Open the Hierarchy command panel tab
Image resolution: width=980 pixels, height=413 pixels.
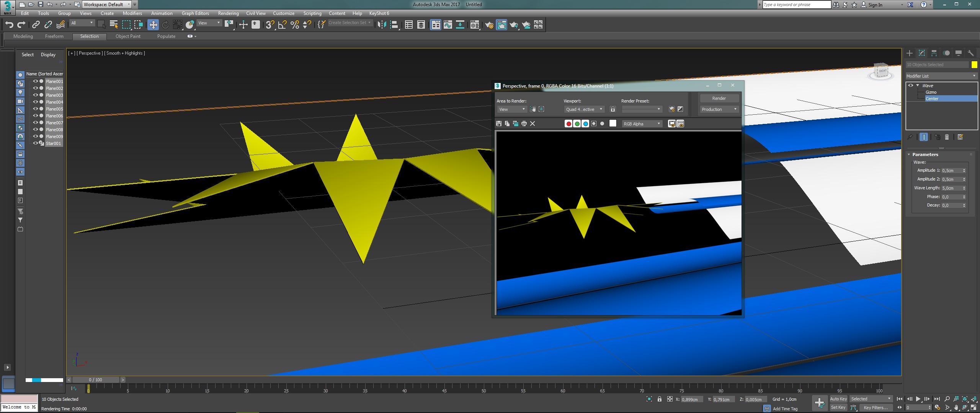934,53
